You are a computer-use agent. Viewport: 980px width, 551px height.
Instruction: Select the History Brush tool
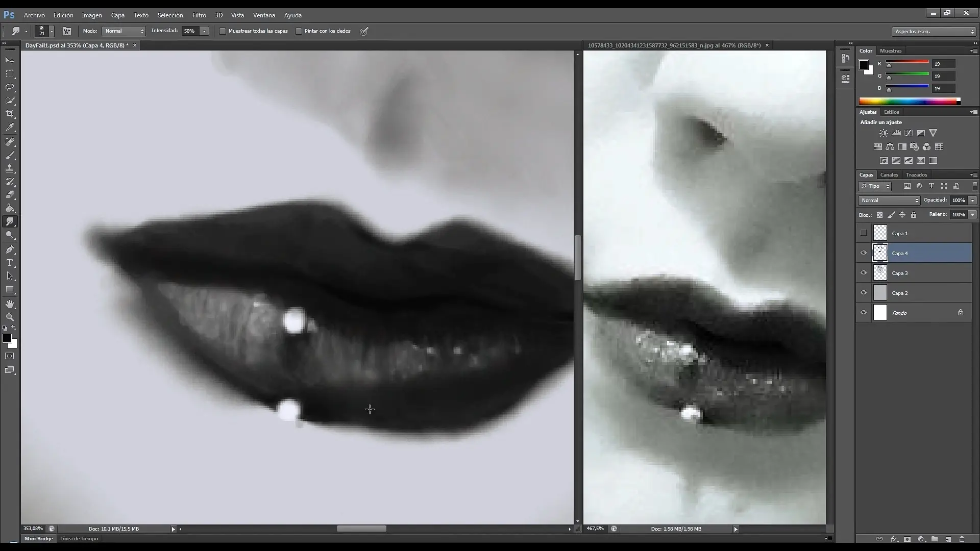pos(10,182)
